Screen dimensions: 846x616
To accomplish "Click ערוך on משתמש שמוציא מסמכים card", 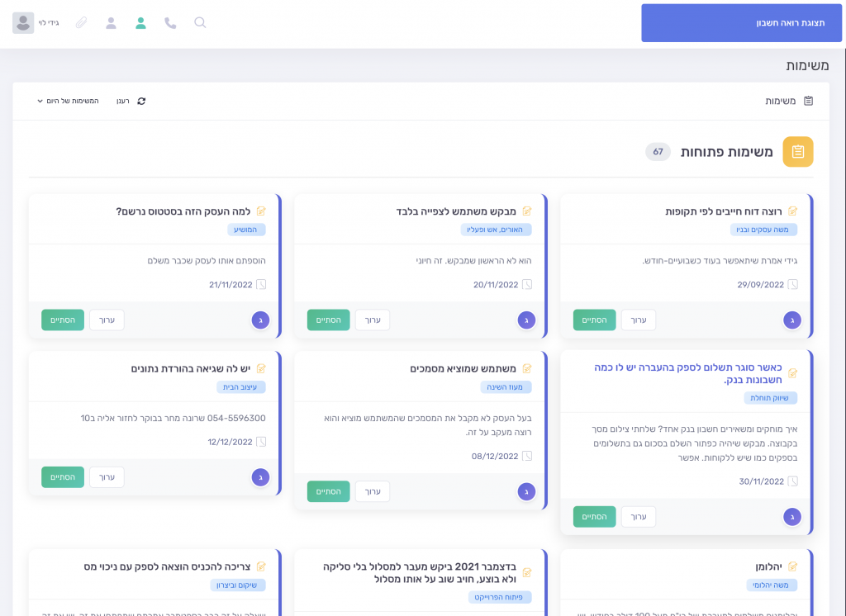I will pos(373,491).
